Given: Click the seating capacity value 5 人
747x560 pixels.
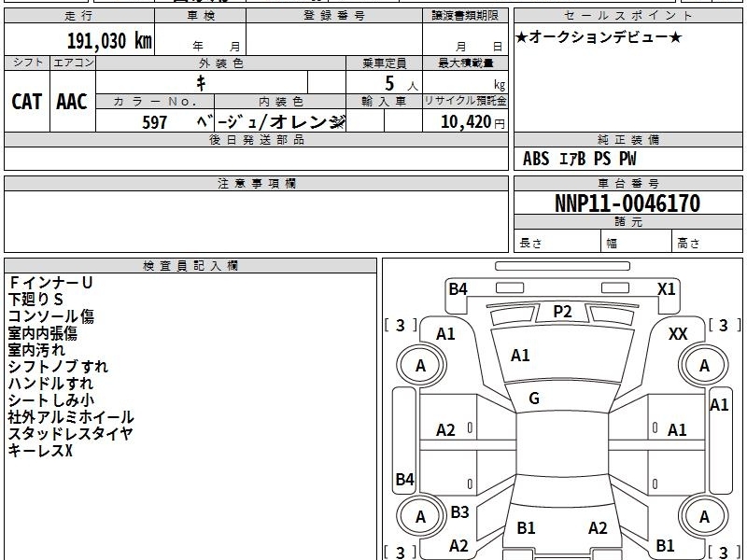Looking at the screenshot, I should [x=401, y=84].
